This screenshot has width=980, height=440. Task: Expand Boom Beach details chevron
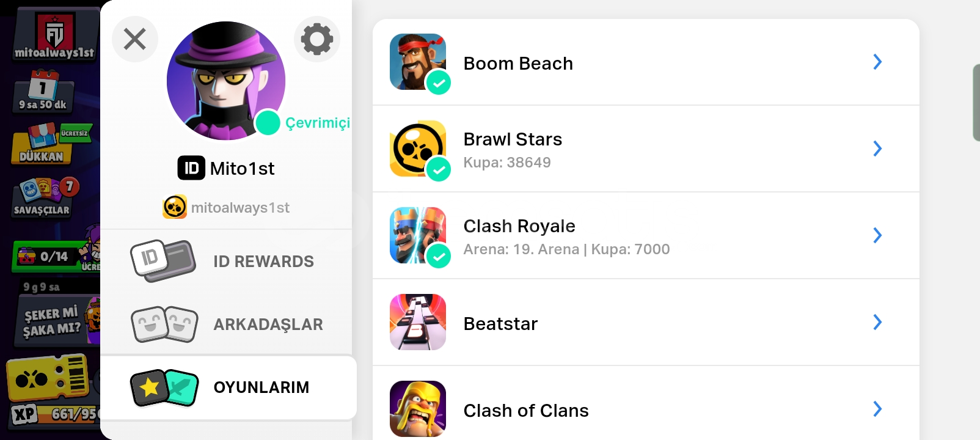(x=877, y=62)
